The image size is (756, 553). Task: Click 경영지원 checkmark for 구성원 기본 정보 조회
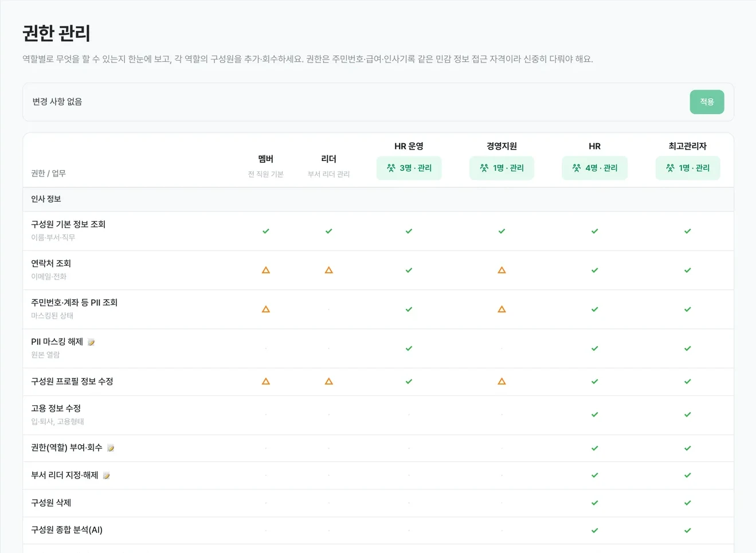point(502,231)
